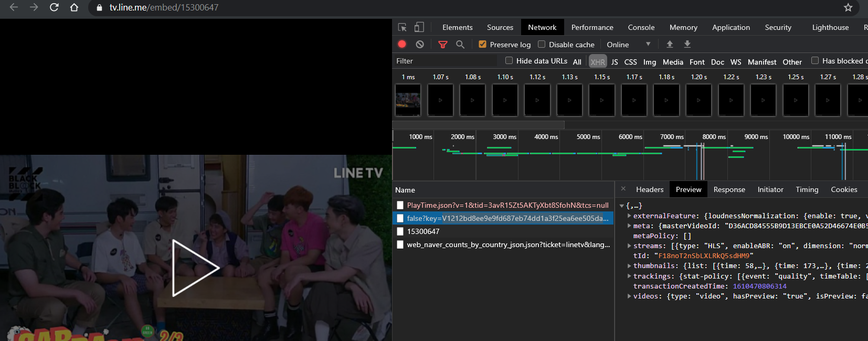Viewport: 868px width, 341px height.
Task: Click the record network log button
Action: click(402, 45)
